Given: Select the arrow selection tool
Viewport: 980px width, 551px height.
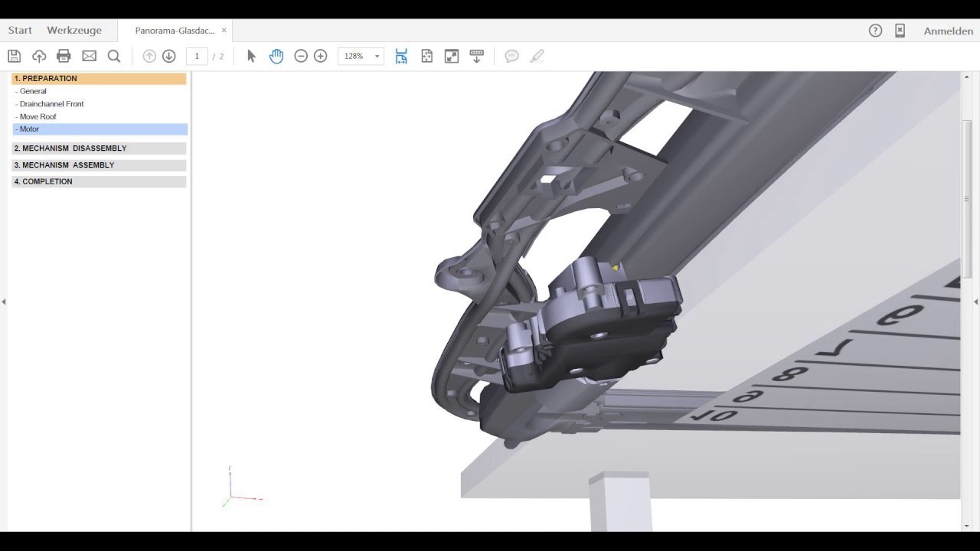Looking at the screenshot, I should (x=251, y=56).
